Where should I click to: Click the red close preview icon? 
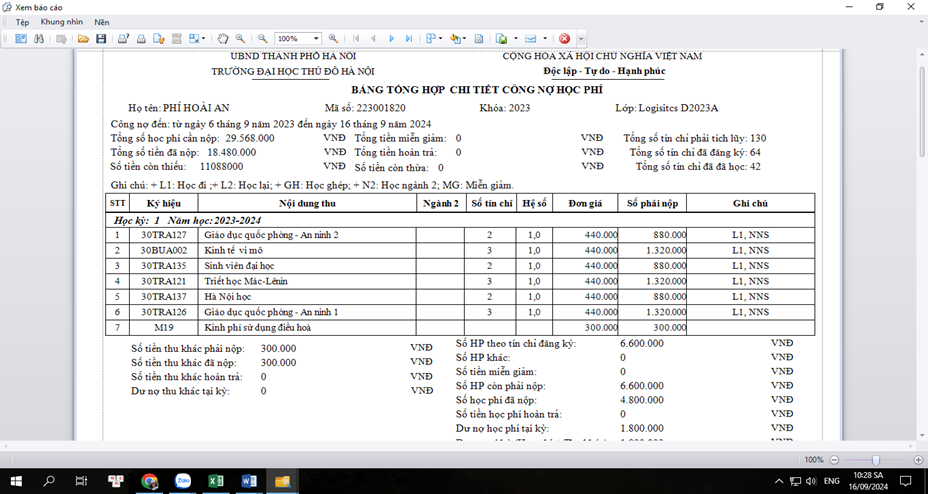coord(564,38)
